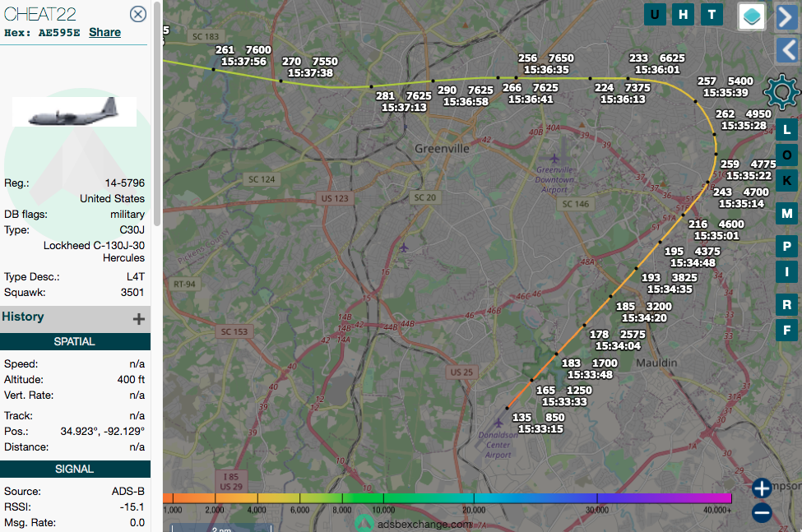Toggle the K map option button

(787, 180)
